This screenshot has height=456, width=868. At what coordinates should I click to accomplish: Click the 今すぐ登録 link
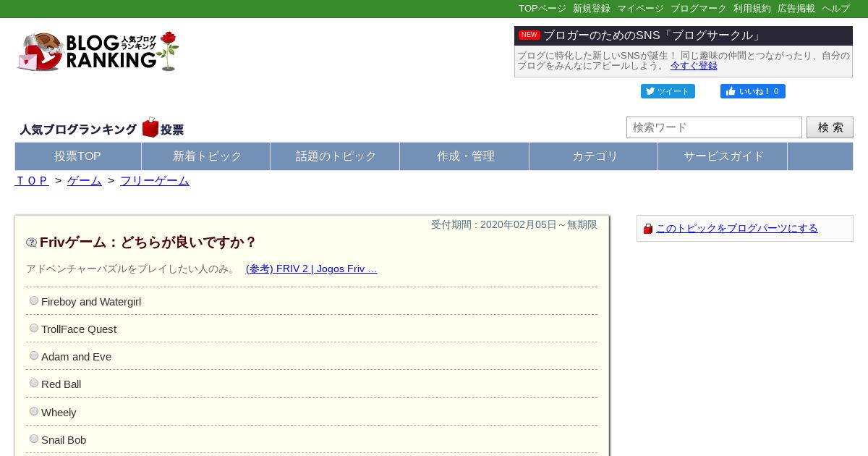694,66
